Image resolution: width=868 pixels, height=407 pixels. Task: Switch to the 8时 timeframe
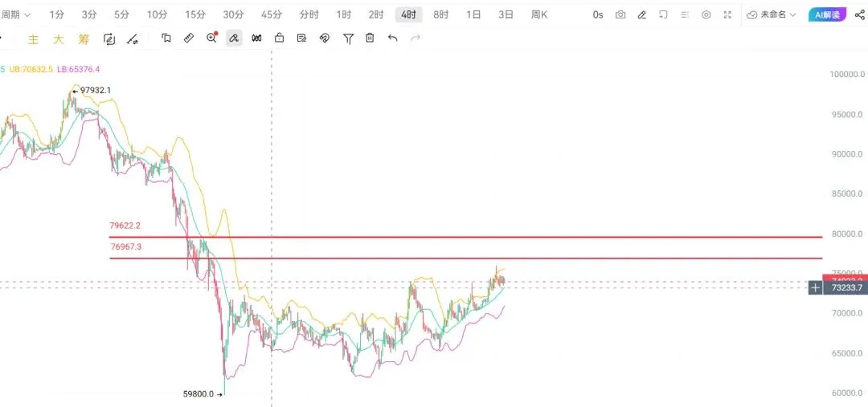(x=440, y=15)
